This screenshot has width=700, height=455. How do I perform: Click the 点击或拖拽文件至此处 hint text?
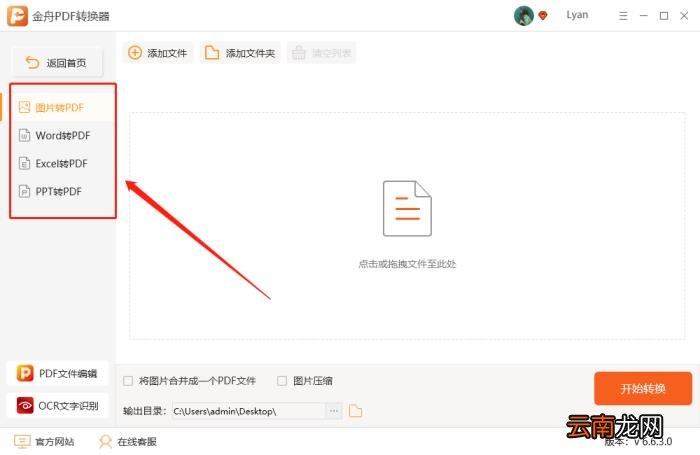(407, 264)
